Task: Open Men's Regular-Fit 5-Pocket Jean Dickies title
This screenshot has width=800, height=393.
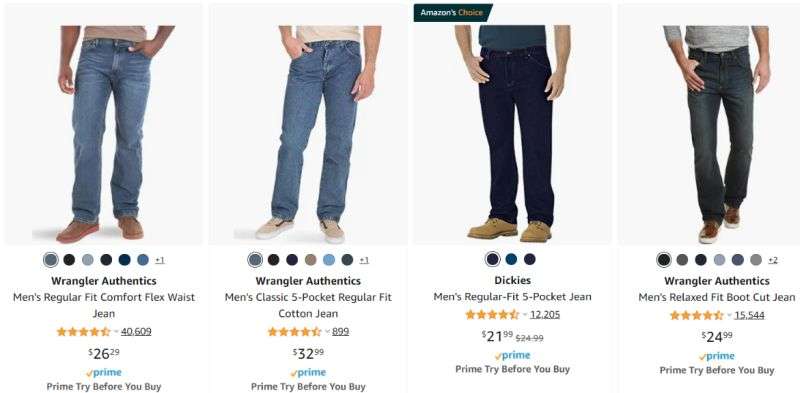Action: (x=512, y=297)
